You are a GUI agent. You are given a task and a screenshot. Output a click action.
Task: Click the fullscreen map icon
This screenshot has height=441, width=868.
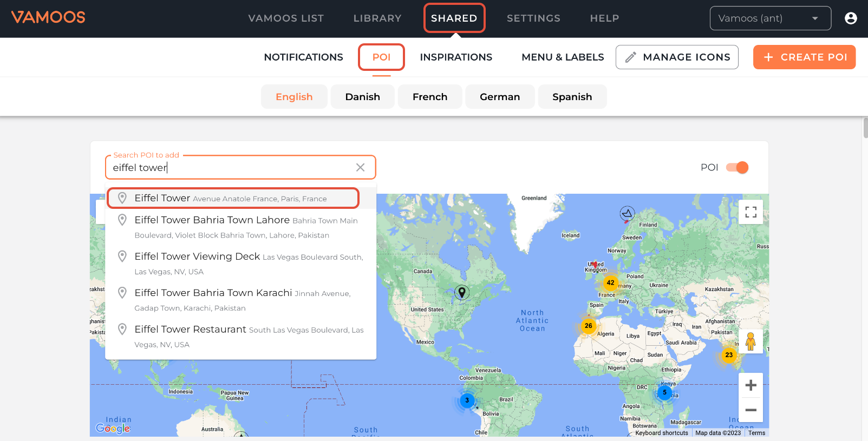[750, 212]
